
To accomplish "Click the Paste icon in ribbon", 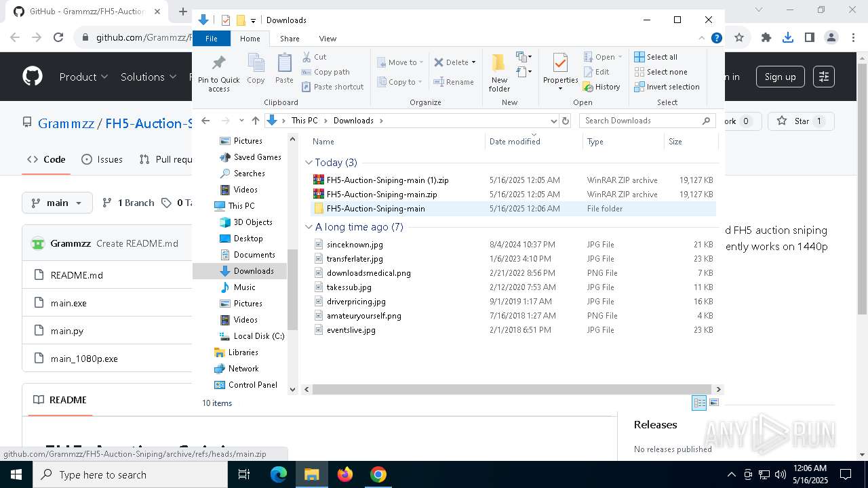I will click(284, 69).
